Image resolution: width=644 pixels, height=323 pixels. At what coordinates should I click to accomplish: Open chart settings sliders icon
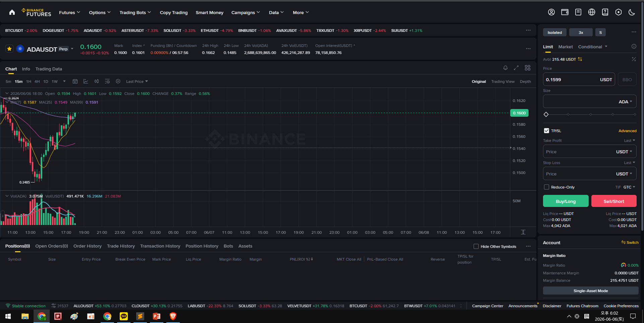(107, 81)
